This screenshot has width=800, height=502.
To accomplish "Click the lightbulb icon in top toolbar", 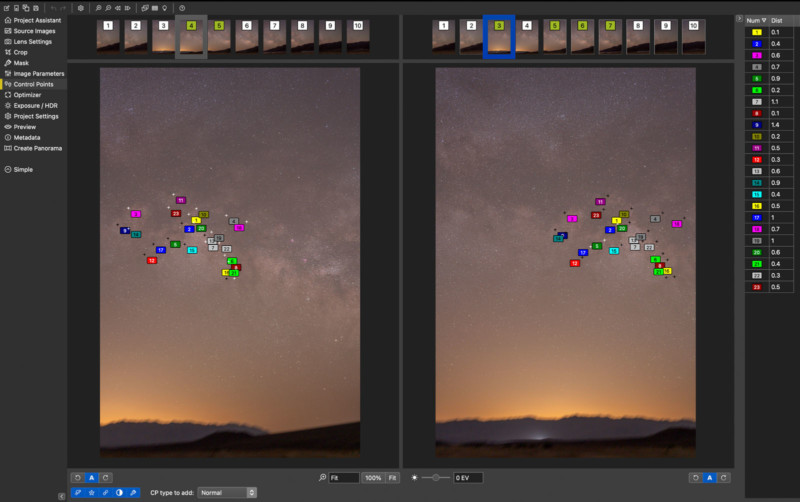I will click(163, 7).
